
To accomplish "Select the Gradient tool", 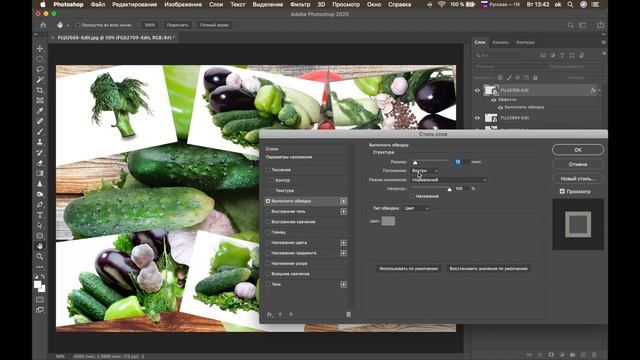I will click(40, 173).
